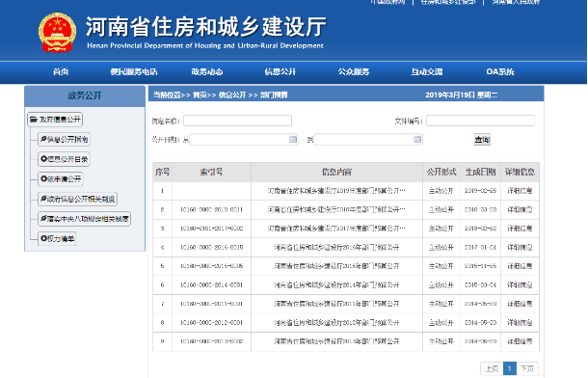Image resolution: width=588 pixels, height=378 pixels.
Task: Click page number 1 in pagination
Action: point(510,369)
